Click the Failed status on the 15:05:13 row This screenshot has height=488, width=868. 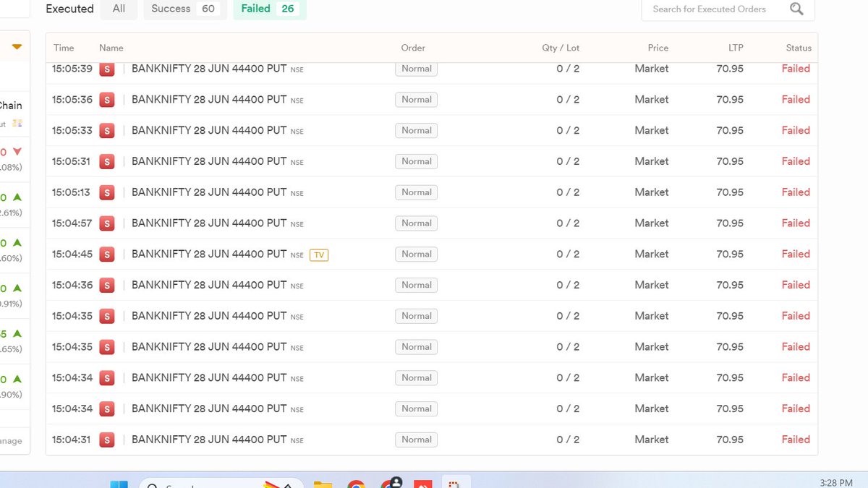(796, 192)
